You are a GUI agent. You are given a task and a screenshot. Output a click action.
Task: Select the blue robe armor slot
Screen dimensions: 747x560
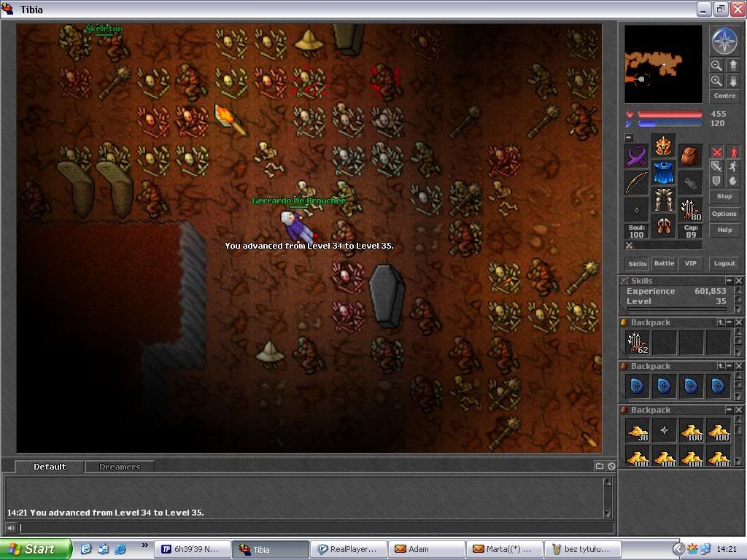point(663,173)
